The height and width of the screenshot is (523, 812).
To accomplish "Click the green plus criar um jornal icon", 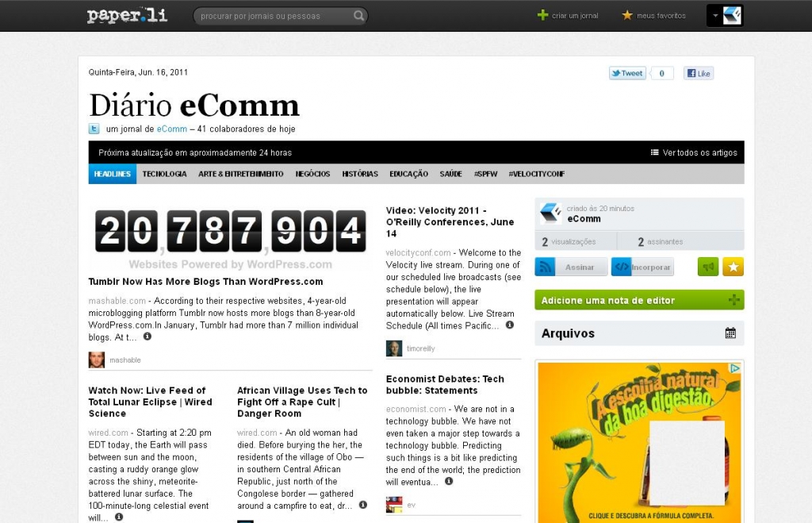I will [542, 16].
